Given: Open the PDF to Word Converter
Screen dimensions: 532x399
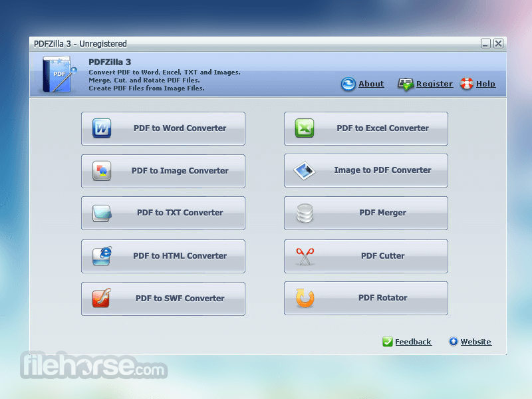Looking at the screenshot, I should pyautogui.click(x=163, y=128).
